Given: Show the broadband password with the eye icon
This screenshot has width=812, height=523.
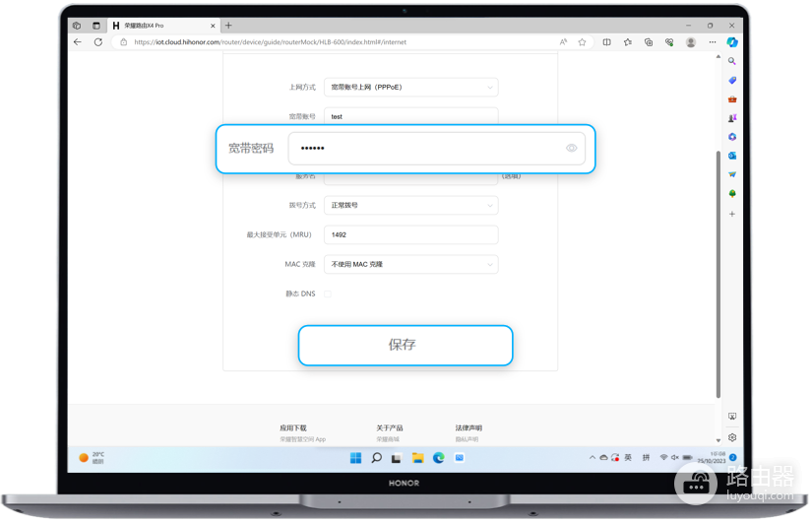Looking at the screenshot, I should click(571, 149).
